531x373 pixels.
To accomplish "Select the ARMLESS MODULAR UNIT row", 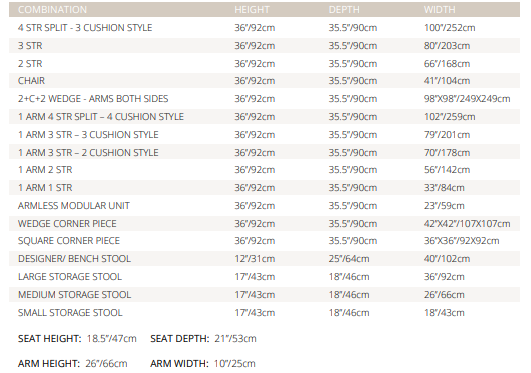I will (264, 206).
